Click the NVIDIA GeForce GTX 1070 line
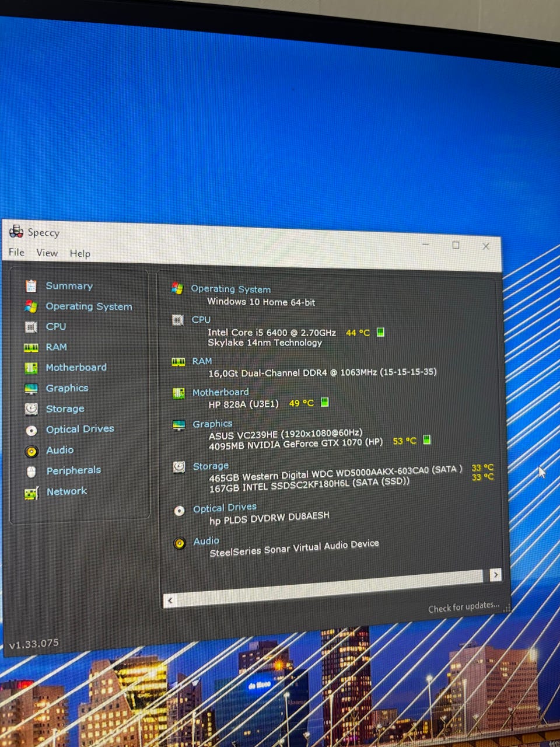 296,443
